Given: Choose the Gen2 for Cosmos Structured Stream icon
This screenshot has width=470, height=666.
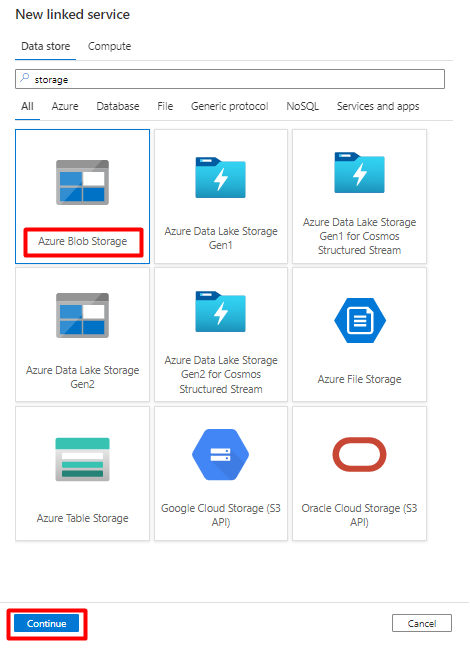Looking at the screenshot, I should [220, 311].
